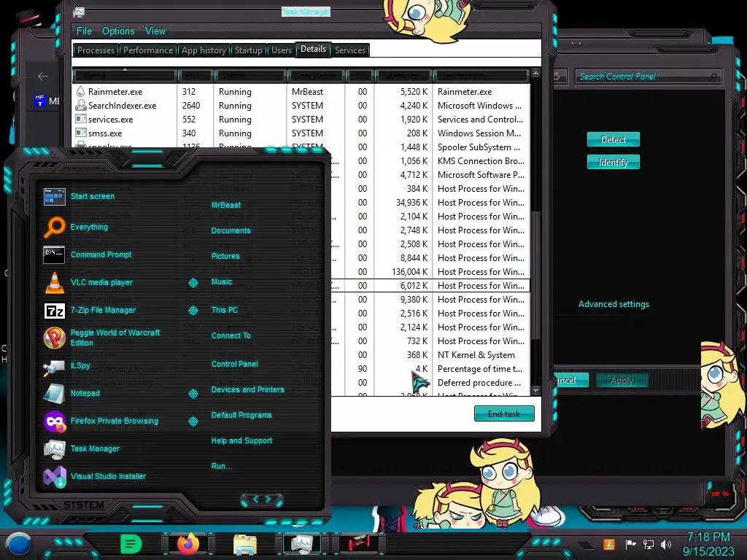The height and width of the screenshot is (560, 747).
Task: Open Run... from start menu
Action: 221,466
